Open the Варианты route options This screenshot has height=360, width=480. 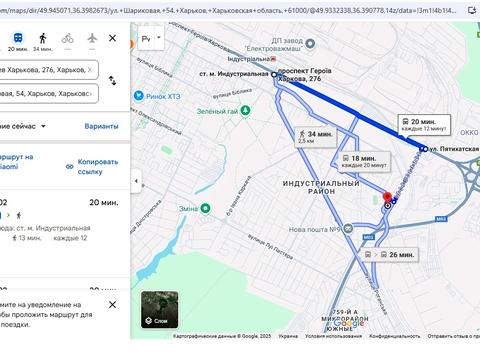pyautogui.click(x=101, y=126)
